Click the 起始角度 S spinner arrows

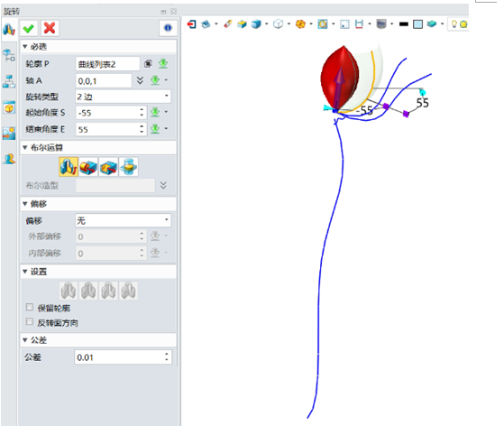point(142,113)
